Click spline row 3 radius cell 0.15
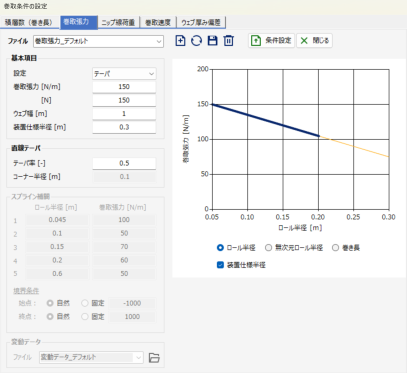Screen dimensions: 407x373 coord(57,247)
